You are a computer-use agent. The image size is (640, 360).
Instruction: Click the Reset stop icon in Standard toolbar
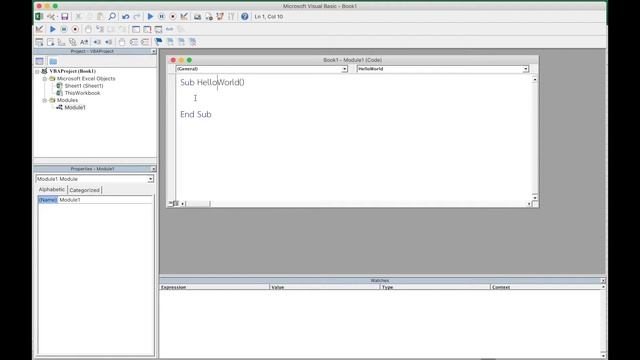click(173, 17)
